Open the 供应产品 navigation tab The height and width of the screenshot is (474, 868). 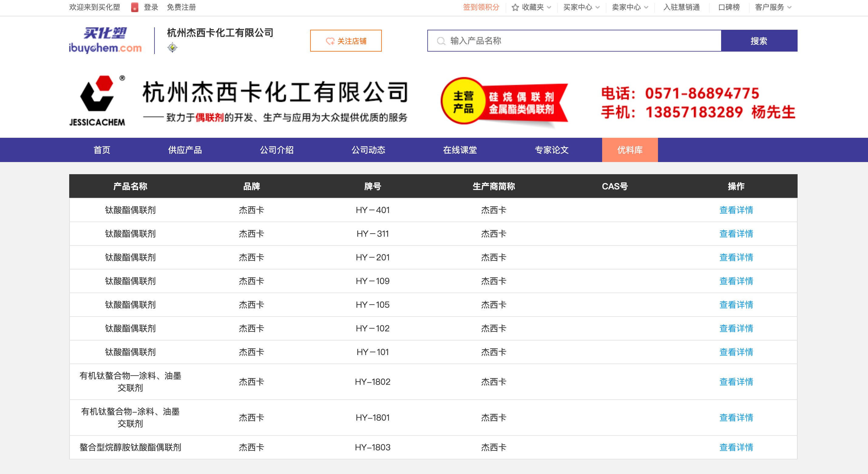(185, 150)
